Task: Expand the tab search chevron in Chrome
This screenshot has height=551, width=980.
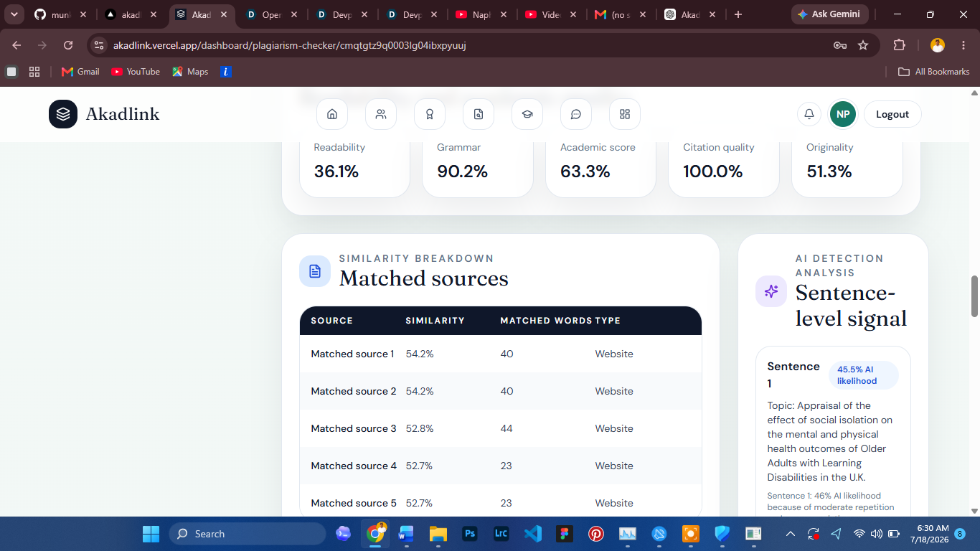Action: click(14, 14)
